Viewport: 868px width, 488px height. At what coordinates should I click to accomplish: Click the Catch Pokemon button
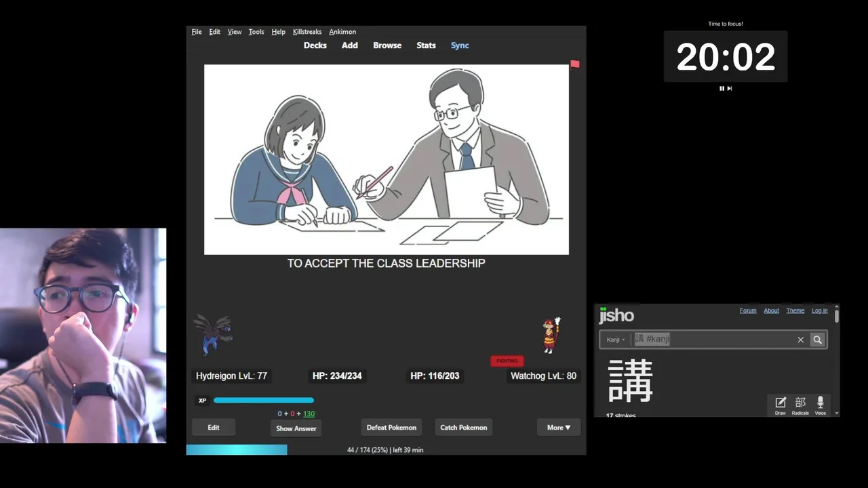pos(464,428)
